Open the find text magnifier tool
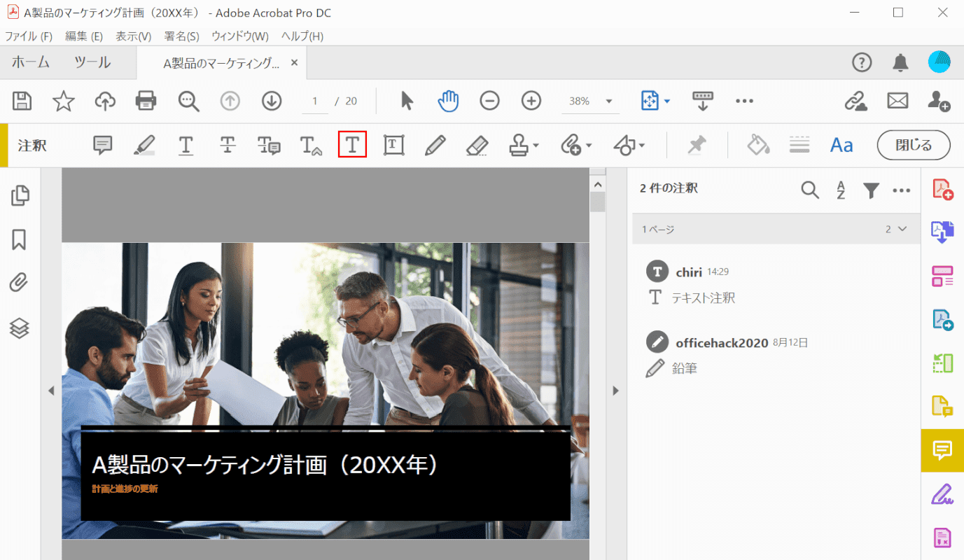The image size is (964, 560). click(188, 101)
